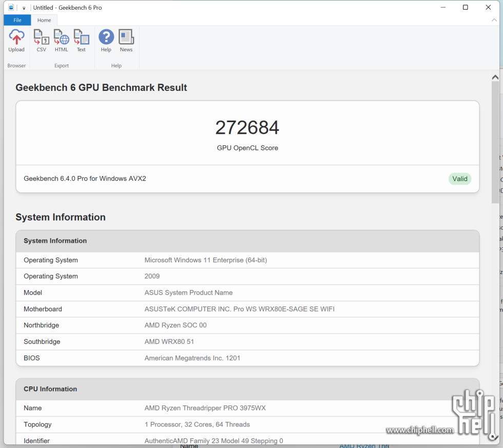Open the News icon in ribbon

(x=126, y=41)
